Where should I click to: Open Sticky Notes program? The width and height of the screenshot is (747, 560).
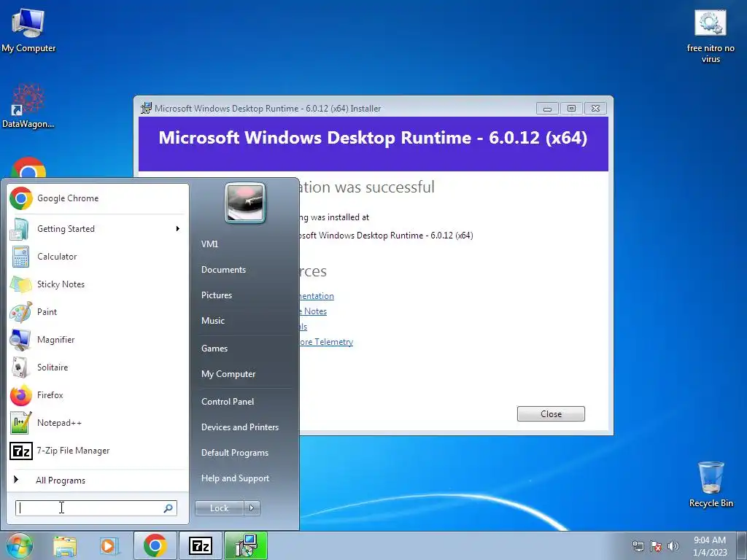[97, 284]
